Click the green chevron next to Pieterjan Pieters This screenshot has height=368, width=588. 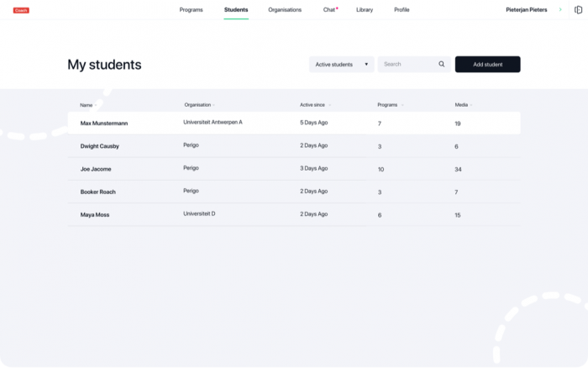point(560,10)
